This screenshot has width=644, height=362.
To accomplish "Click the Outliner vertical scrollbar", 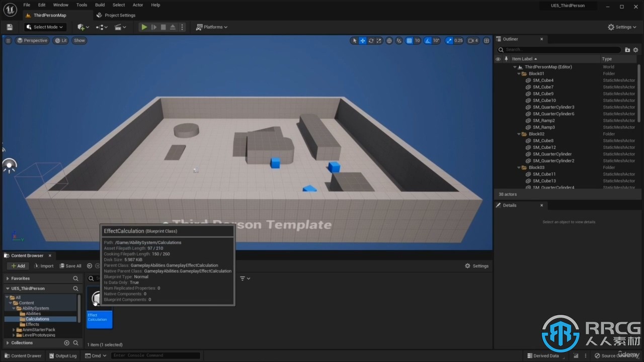I will click(x=639, y=93).
